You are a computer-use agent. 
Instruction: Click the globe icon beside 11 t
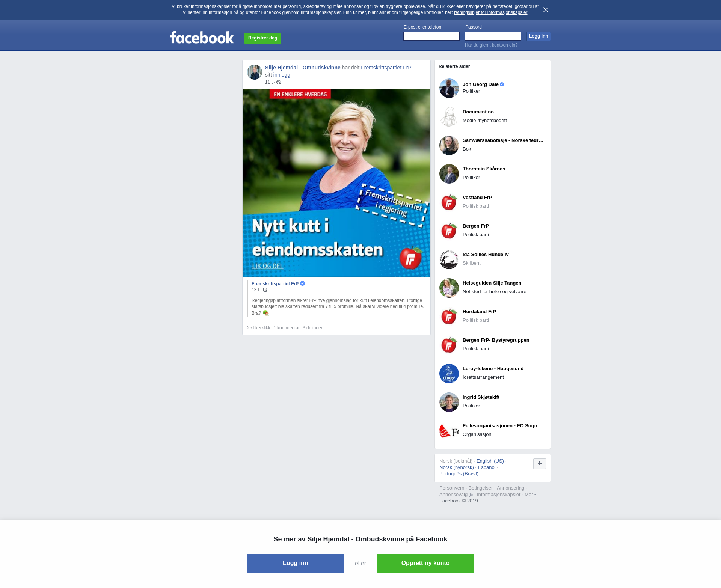[x=279, y=82]
